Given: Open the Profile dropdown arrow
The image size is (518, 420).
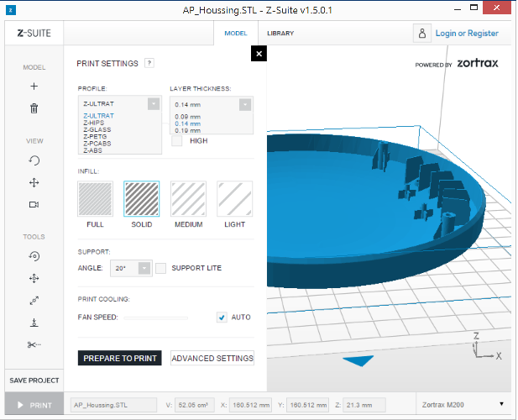Looking at the screenshot, I should click(154, 104).
